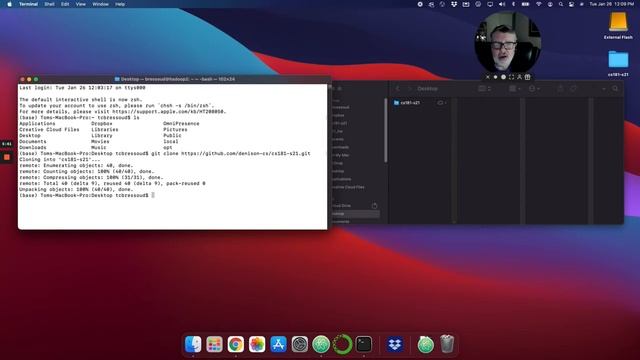This screenshot has height=360, width=640.
Task: Open the Edit menu
Action: pyautogui.click(x=65, y=4)
